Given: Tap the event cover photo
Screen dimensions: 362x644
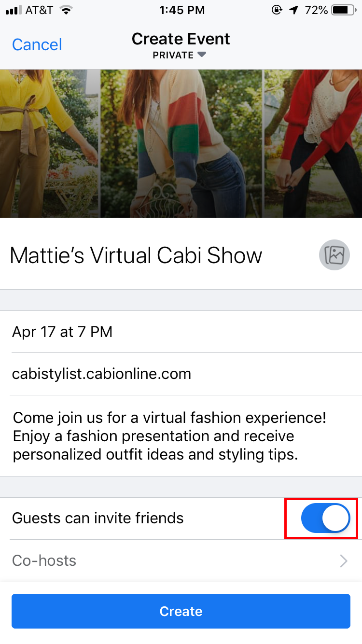Looking at the screenshot, I should click(x=181, y=143).
